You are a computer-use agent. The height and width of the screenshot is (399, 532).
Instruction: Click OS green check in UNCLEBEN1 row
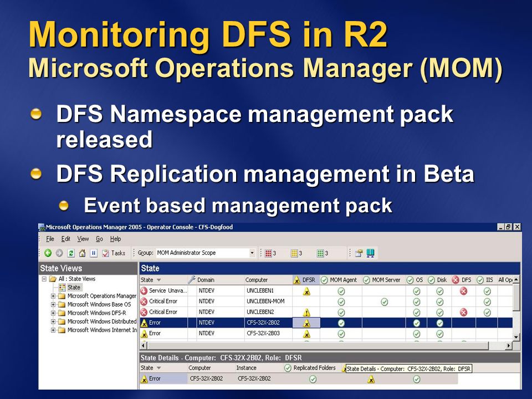[417, 291]
